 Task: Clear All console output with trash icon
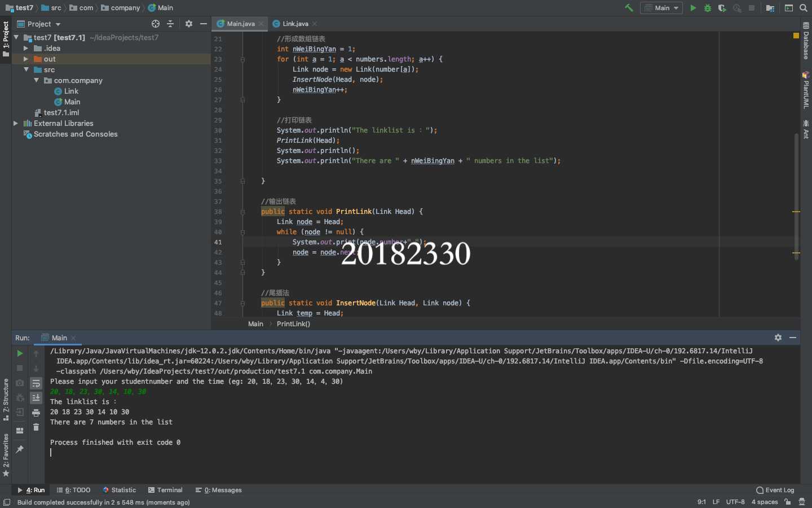point(36,427)
